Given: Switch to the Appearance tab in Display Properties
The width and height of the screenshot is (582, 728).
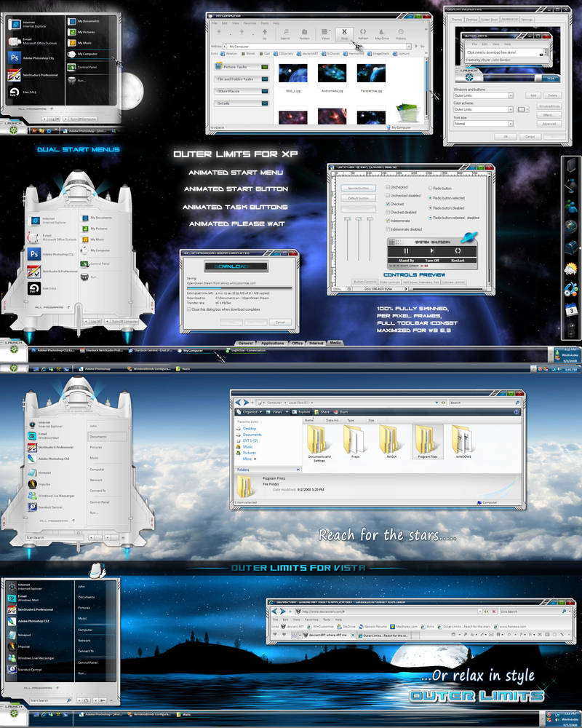Looking at the screenshot, I should [509, 20].
